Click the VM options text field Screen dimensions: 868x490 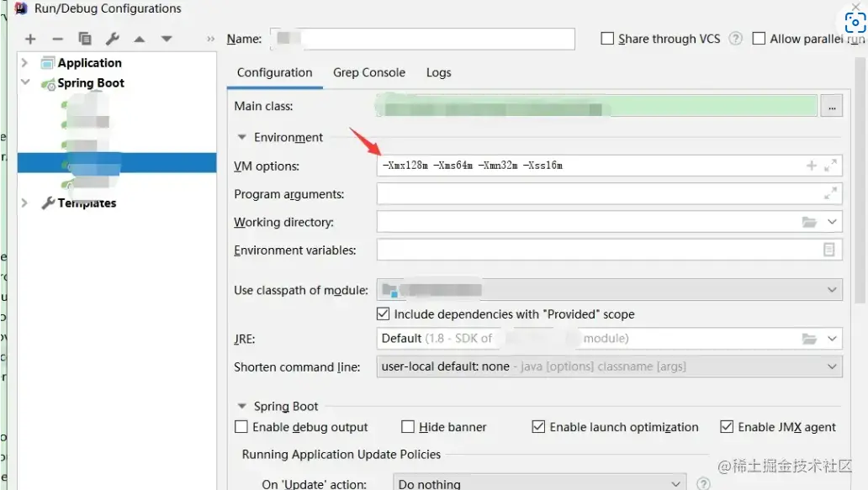pos(610,166)
